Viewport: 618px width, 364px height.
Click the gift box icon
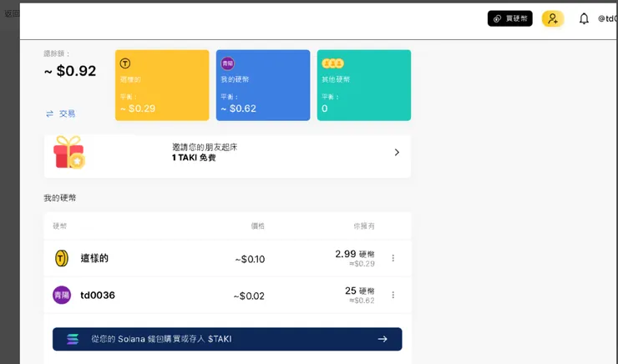point(69,153)
